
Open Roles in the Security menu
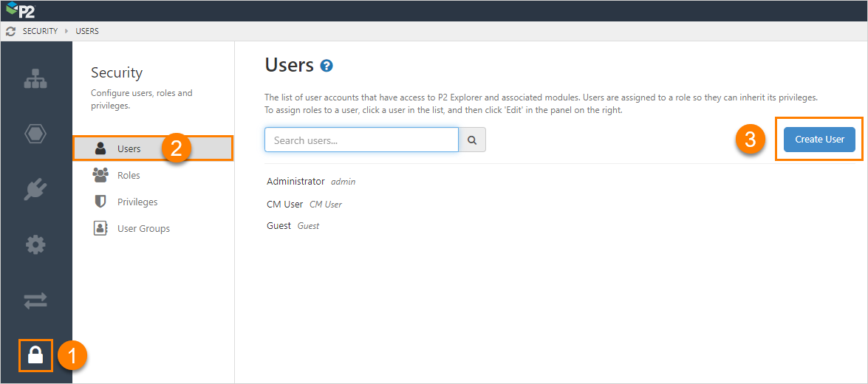128,176
